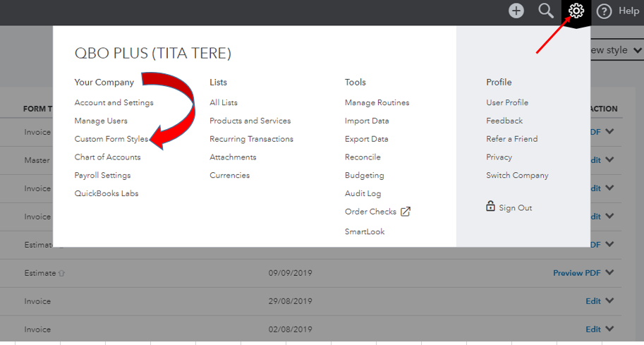This screenshot has width=644, height=345.
Task: Open User Profile
Action: (507, 103)
